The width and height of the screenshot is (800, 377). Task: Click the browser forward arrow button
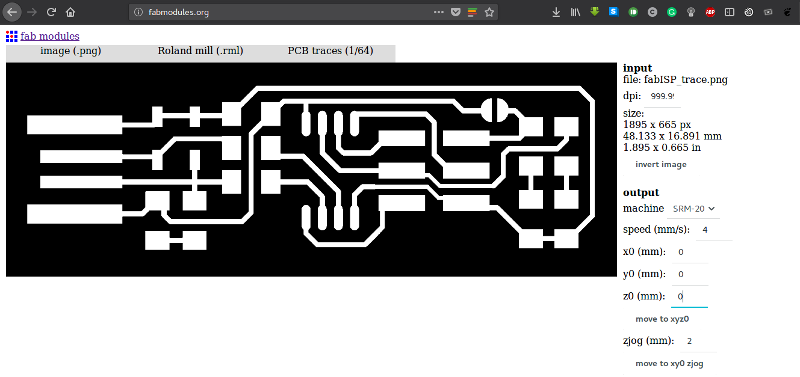[x=32, y=12]
